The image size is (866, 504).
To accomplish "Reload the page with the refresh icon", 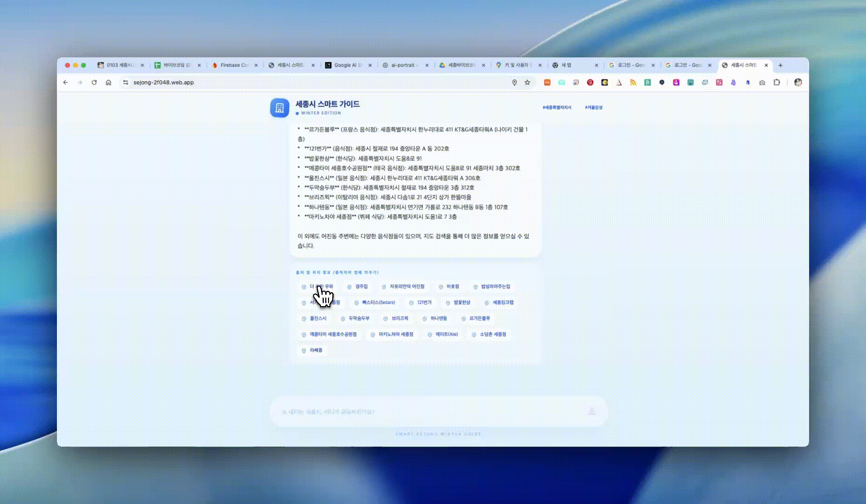I will point(94,83).
